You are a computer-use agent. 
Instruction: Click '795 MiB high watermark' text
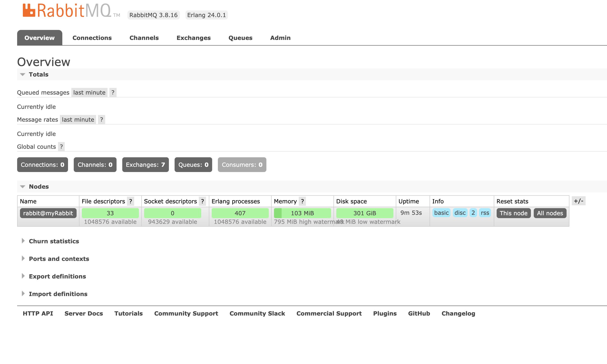coord(309,222)
